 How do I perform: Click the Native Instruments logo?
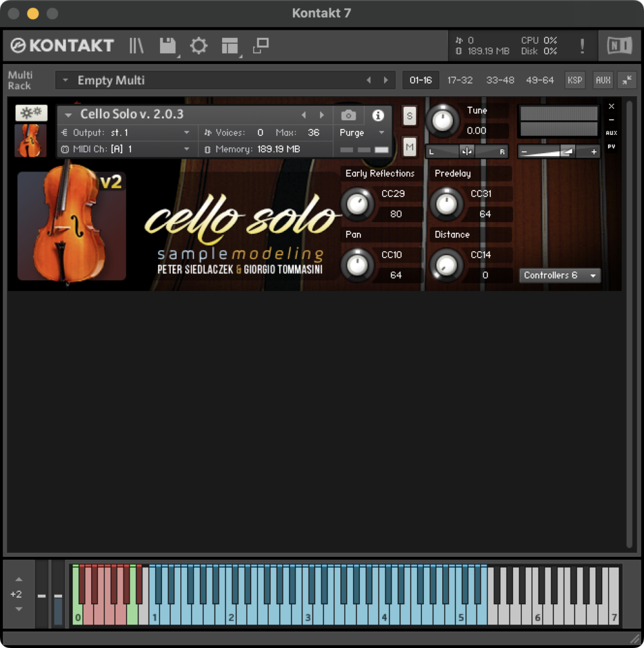tap(619, 46)
